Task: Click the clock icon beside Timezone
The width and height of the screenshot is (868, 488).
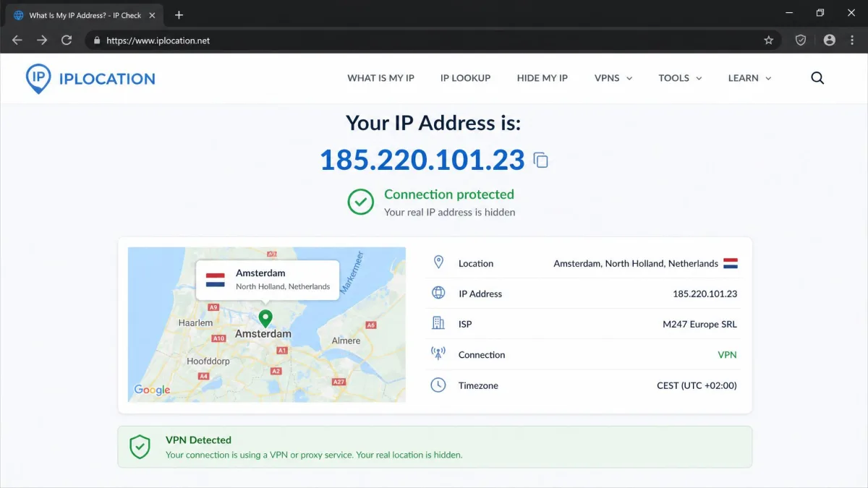Action: (438, 385)
